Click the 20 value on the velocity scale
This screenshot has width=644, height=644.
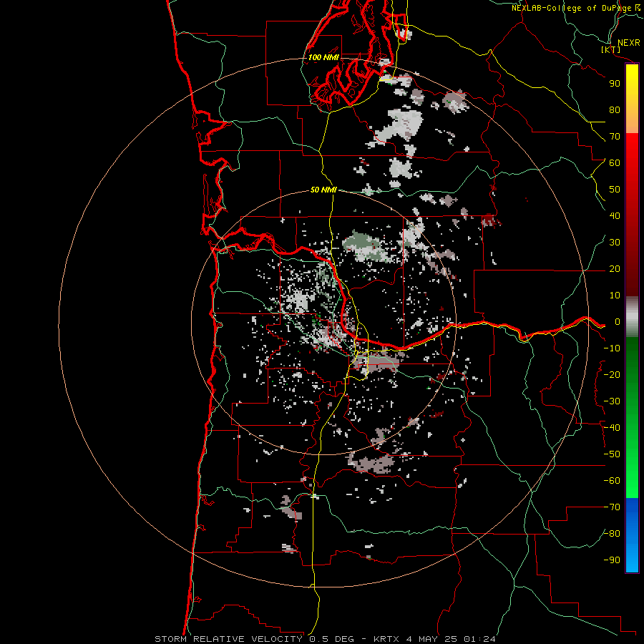pos(615,269)
